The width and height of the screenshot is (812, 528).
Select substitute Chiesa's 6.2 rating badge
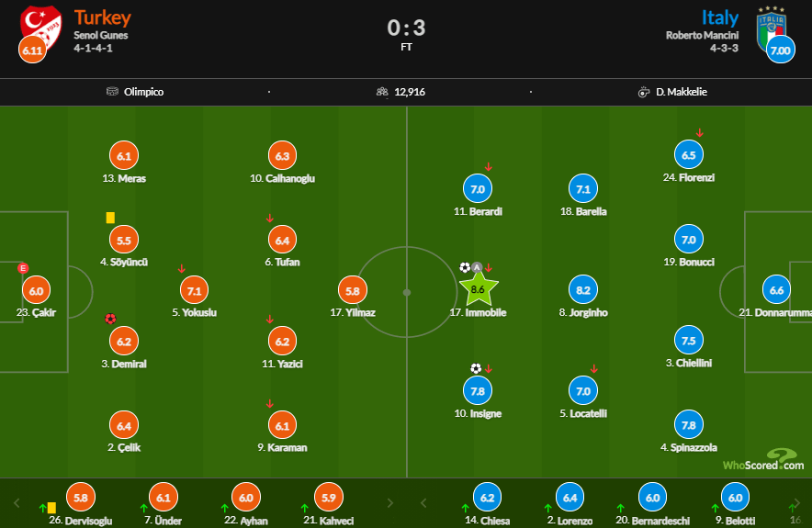(x=488, y=497)
